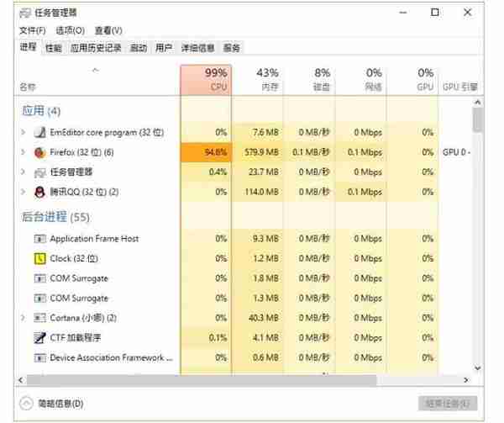Click the horizontal scrollbar thumb
Image resolution: width=504 pixels, height=423 pixels.
pos(202,380)
